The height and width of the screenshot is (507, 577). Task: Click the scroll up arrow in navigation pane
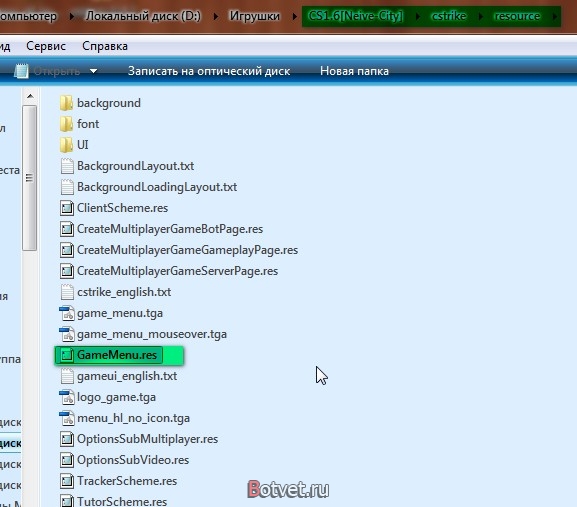coord(30,96)
